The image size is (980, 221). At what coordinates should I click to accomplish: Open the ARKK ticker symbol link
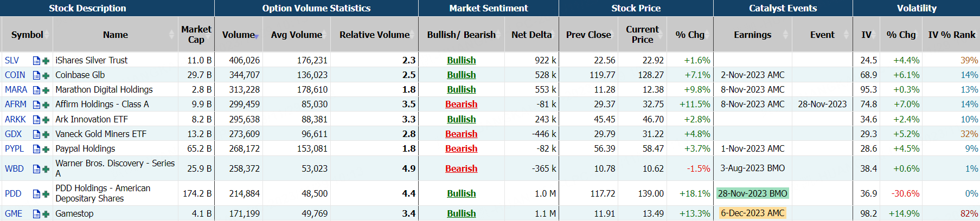tap(15, 120)
